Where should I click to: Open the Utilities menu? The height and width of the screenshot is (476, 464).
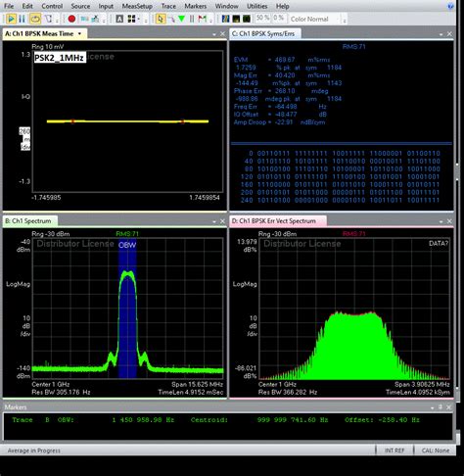[256, 6]
